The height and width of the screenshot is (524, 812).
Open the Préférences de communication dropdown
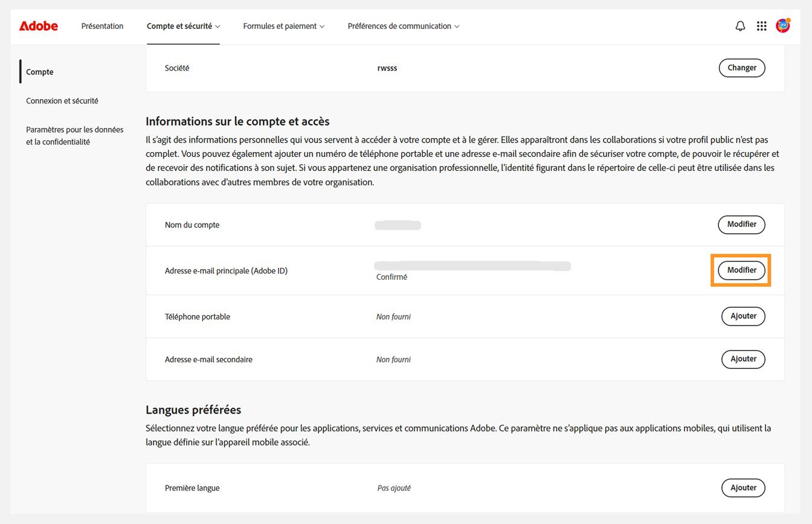(403, 26)
